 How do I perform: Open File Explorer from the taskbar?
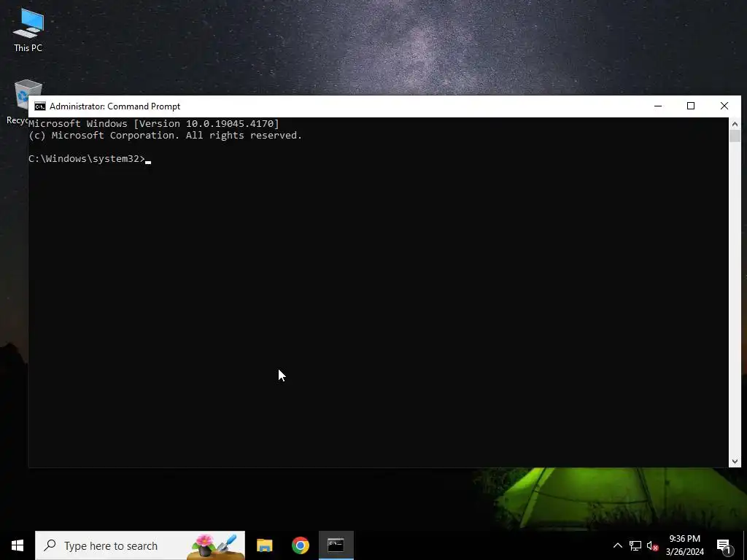click(x=264, y=545)
